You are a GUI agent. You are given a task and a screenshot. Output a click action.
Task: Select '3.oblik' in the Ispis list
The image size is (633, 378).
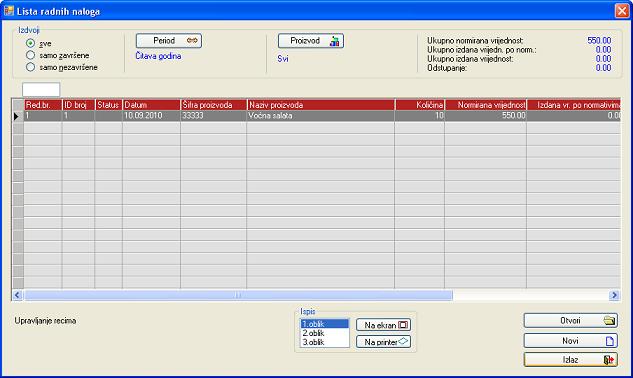325,342
